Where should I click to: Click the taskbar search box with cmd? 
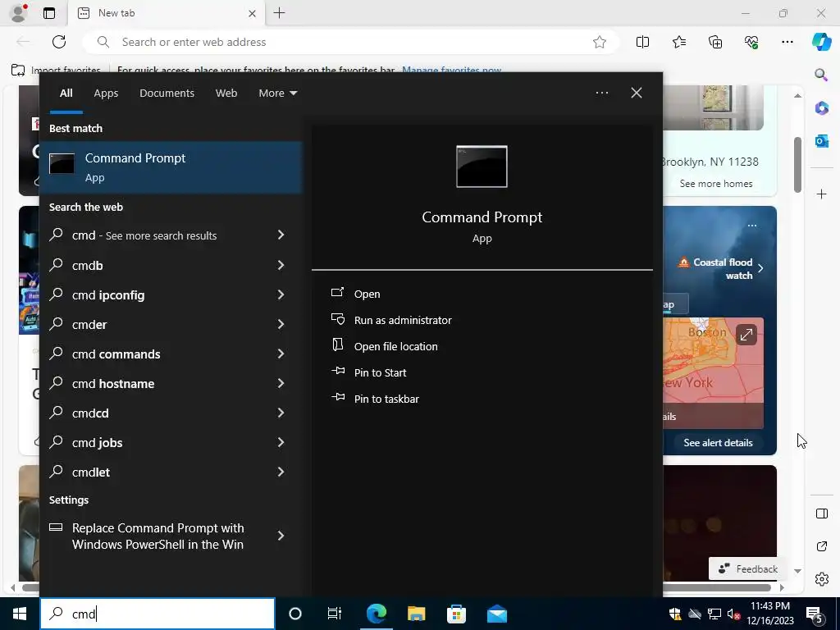tap(157, 614)
